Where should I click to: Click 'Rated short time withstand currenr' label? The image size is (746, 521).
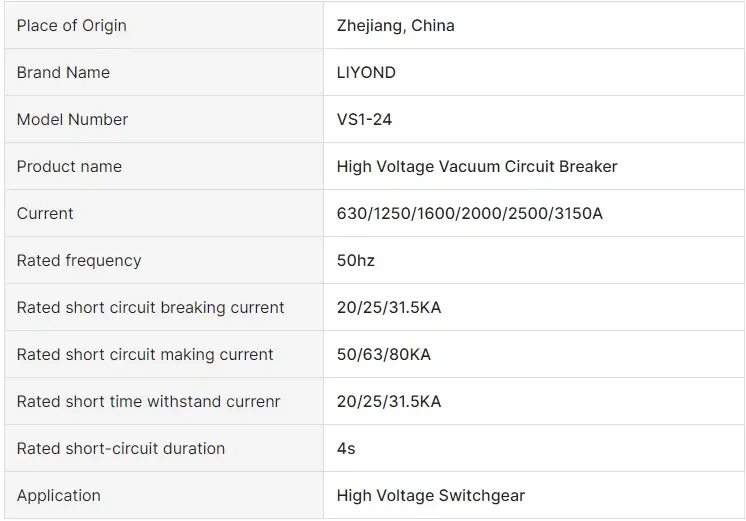[x=148, y=401]
